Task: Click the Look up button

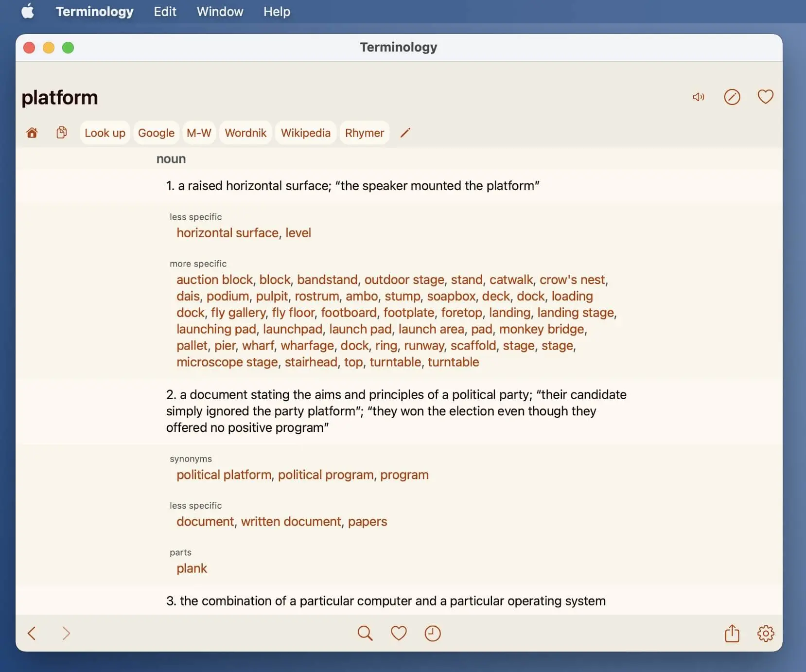Action: pos(105,133)
